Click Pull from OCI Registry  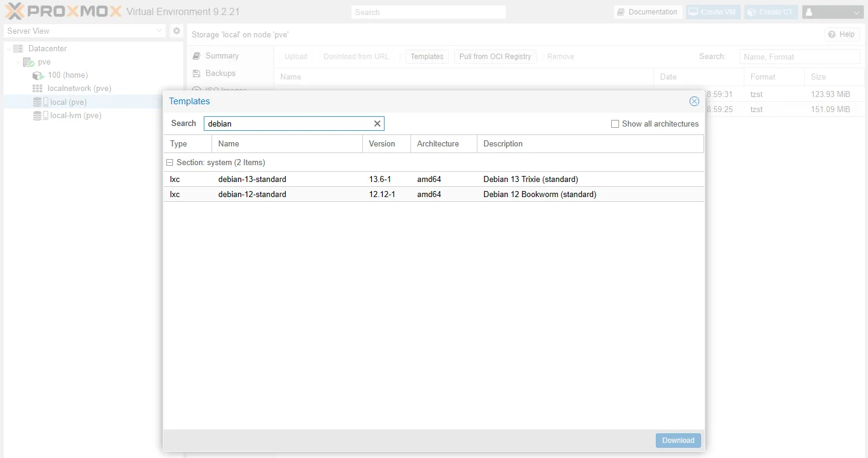tap(495, 57)
